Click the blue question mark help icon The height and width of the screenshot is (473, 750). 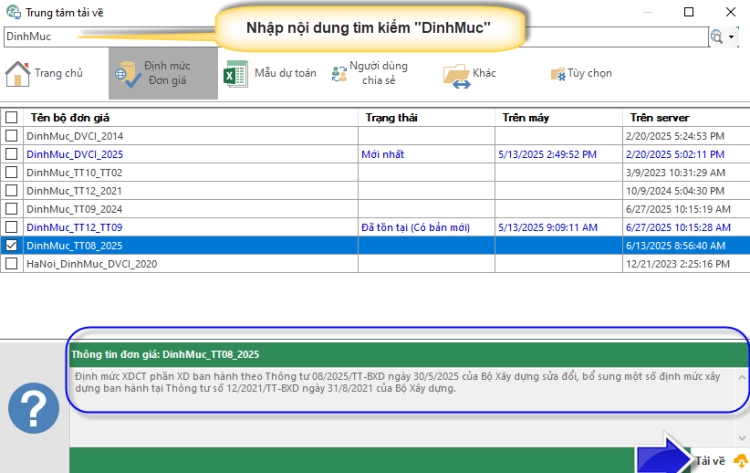tap(33, 408)
